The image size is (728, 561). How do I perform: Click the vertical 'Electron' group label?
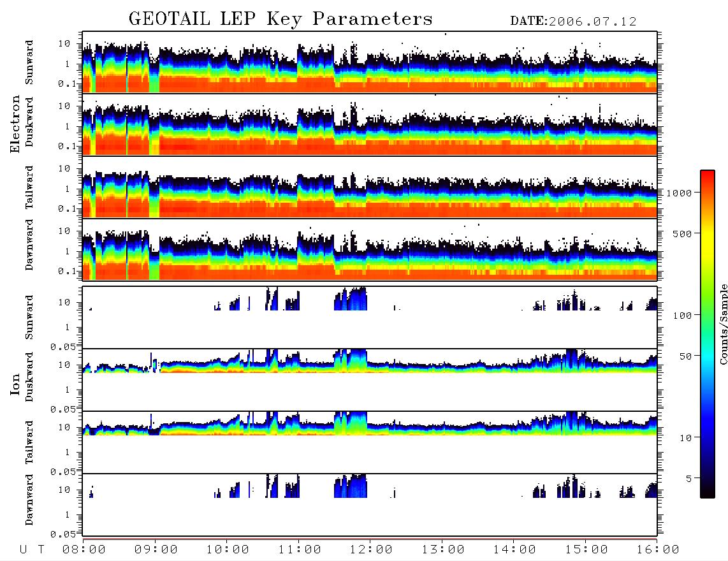pos(15,124)
